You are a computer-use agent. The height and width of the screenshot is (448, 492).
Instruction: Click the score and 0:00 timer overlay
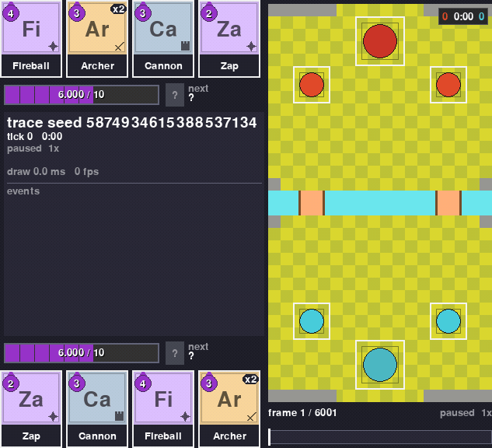(463, 16)
